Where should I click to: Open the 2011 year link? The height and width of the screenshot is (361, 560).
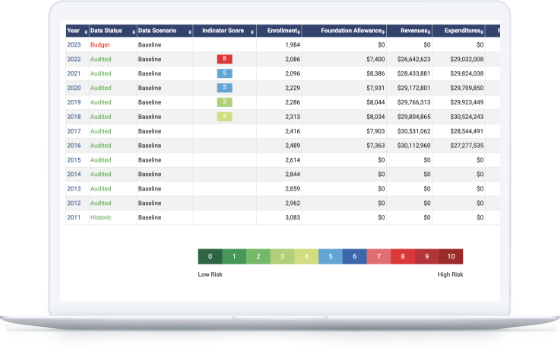pos(74,217)
